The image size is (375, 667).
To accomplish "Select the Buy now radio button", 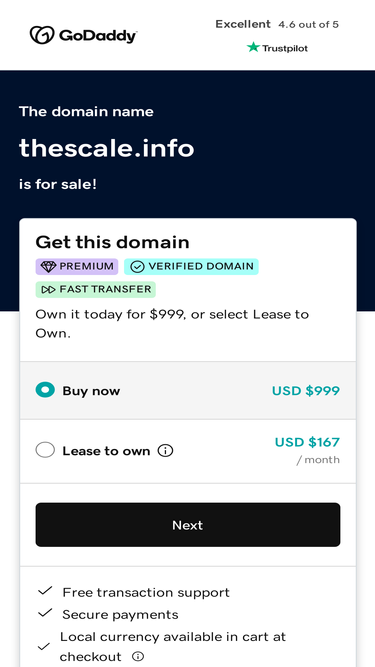I will [x=45, y=390].
